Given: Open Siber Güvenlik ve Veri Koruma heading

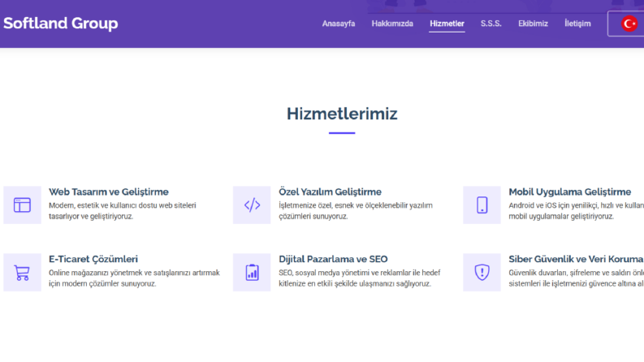Looking at the screenshot, I should coord(576,260).
